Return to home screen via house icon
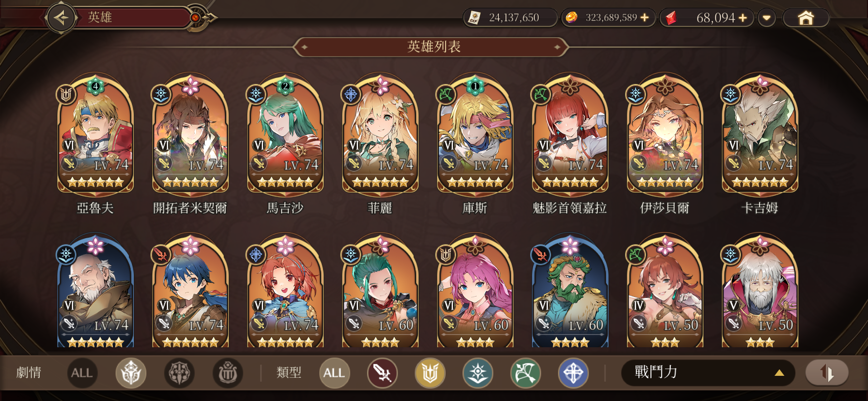 tap(806, 18)
